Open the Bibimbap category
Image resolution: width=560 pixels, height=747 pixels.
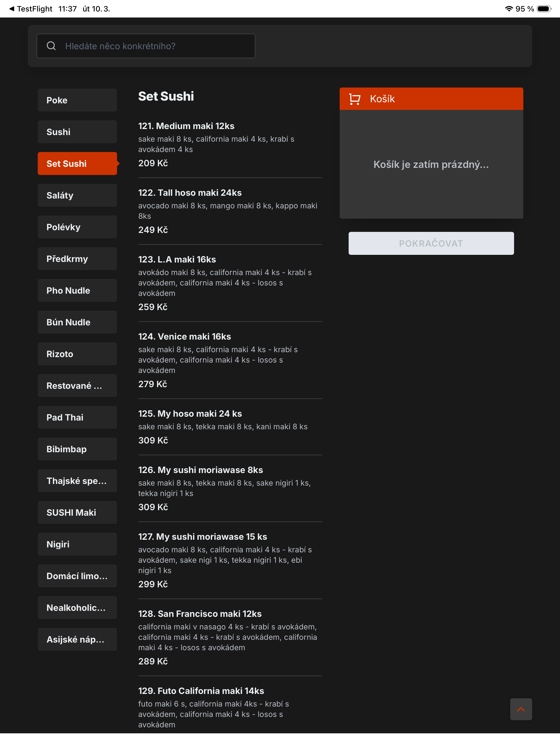coord(77,449)
